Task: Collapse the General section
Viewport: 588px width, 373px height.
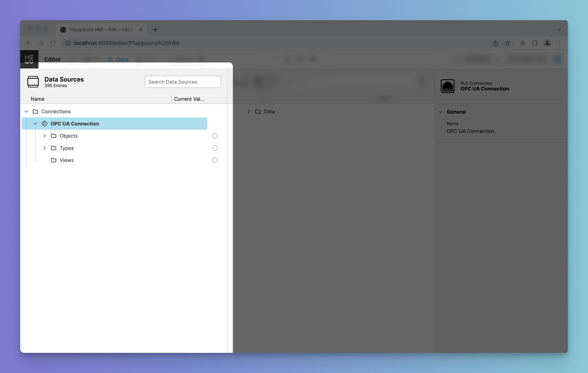Action: 440,112
